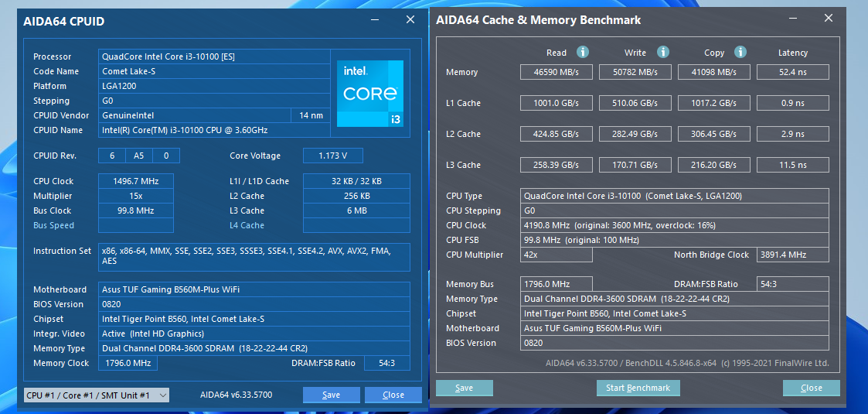Click the Memory Bus value 1796.0 MHz in Benchmark
The image size is (868, 414).
(557, 284)
